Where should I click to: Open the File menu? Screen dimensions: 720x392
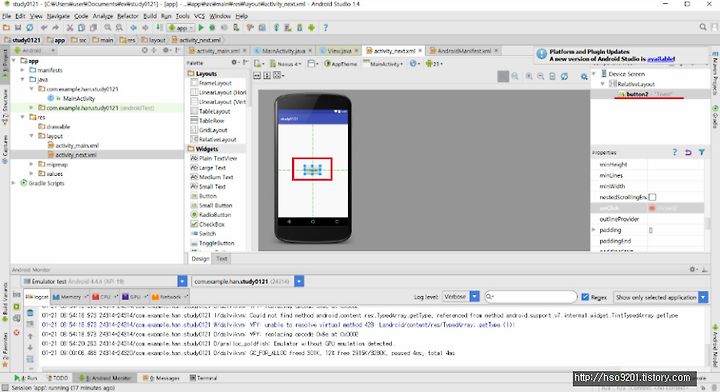tap(6, 16)
